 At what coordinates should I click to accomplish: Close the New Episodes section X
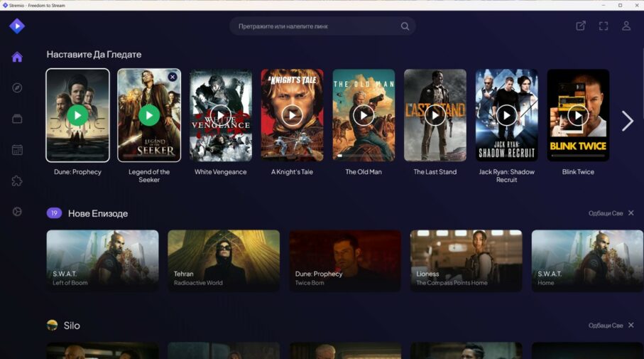[631, 213]
